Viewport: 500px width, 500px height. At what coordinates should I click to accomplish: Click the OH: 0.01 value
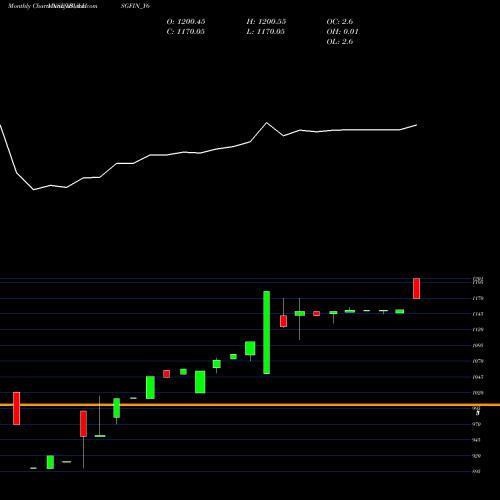(x=342, y=32)
